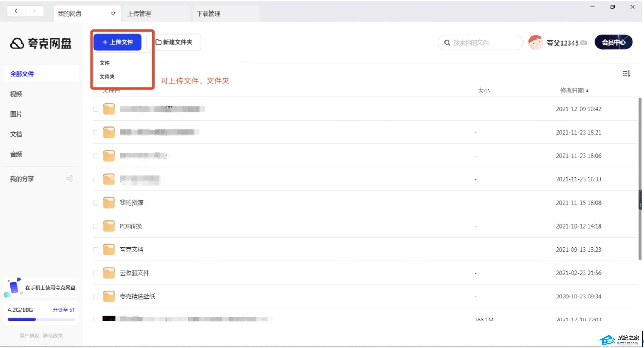Click the 4.2G/10G storage text

20,310
